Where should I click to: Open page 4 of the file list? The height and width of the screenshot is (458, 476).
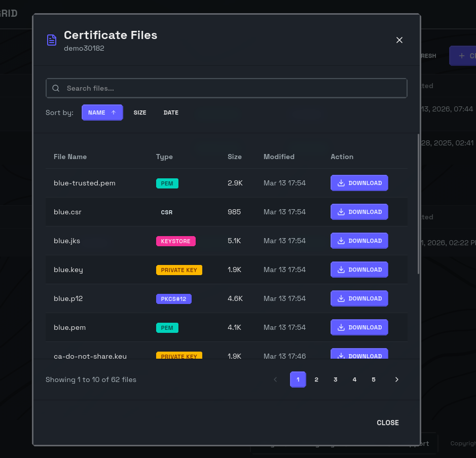[354, 379]
